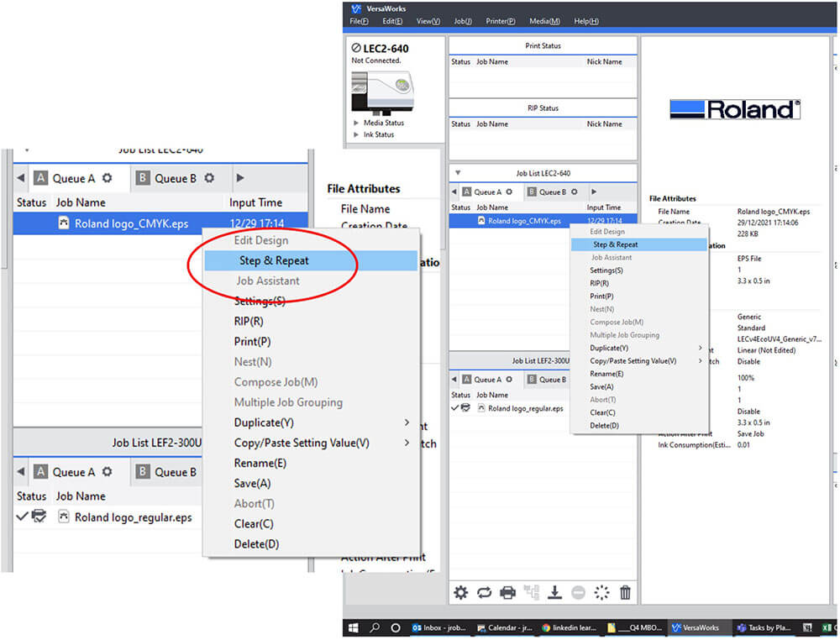Screen dimensions: 840x640
Task: Click the Nick Name column header under Print Status
Action: (x=604, y=61)
